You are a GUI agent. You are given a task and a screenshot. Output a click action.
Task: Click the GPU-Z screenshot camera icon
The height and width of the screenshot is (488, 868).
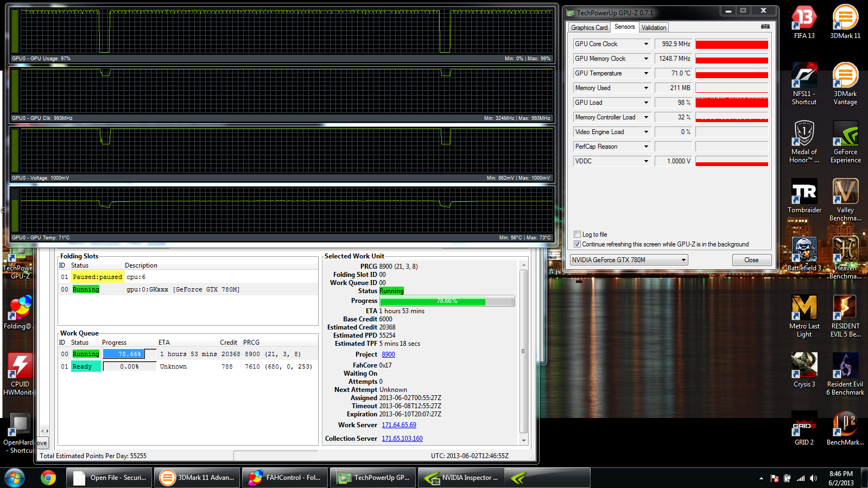765,27
